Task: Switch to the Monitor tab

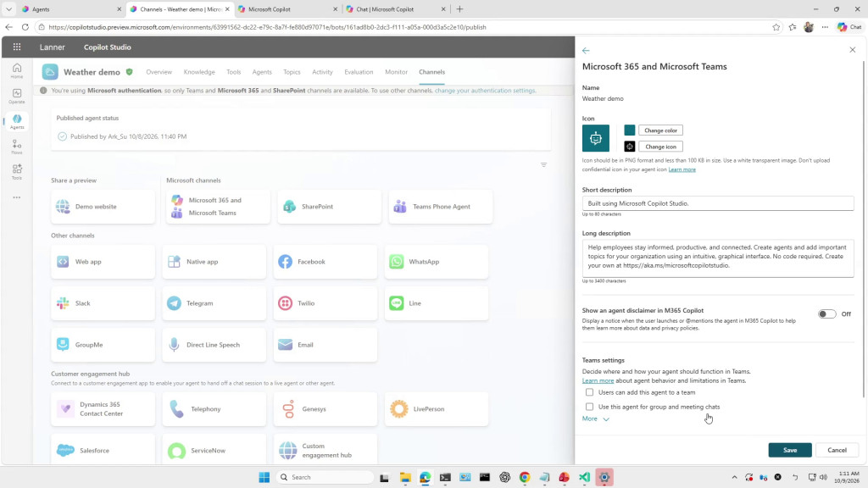Action: tap(397, 72)
